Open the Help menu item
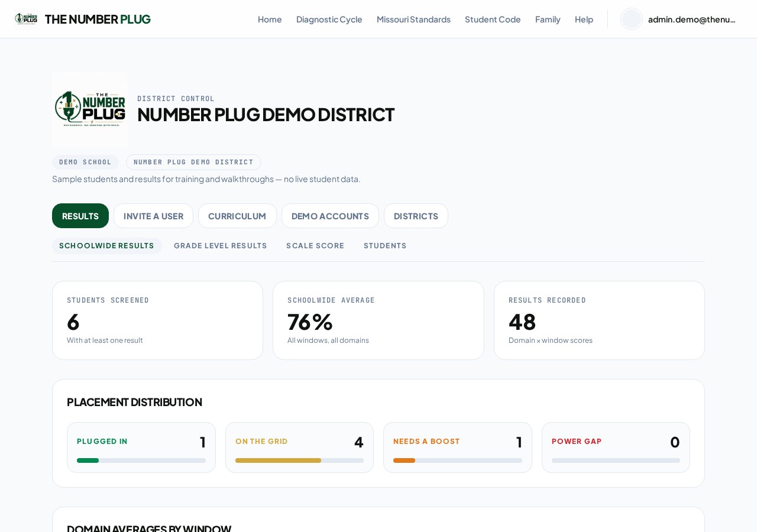The height and width of the screenshot is (532, 757). pos(584,19)
